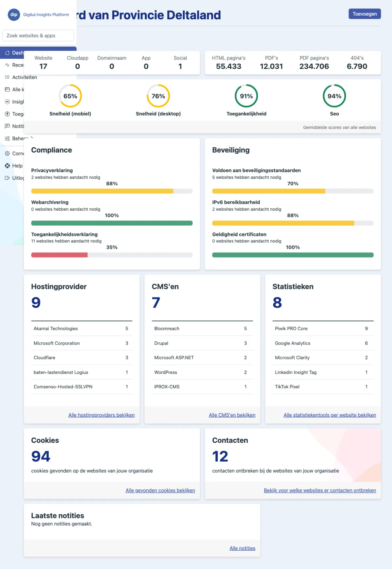Open Activiteiten in the sidebar
The image size is (392, 569).
(x=24, y=77)
